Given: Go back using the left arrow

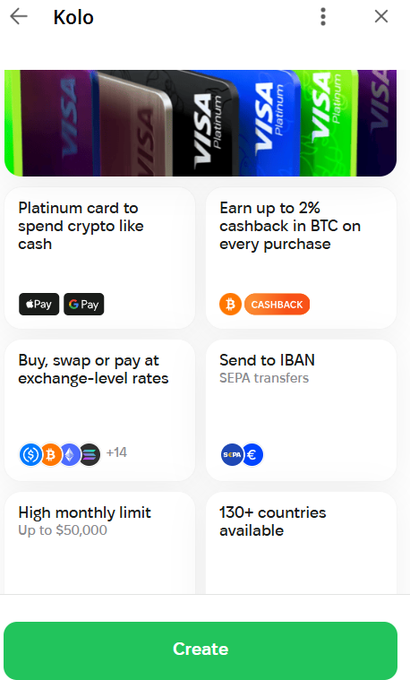Looking at the screenshot, I should [x=19, y=17].
